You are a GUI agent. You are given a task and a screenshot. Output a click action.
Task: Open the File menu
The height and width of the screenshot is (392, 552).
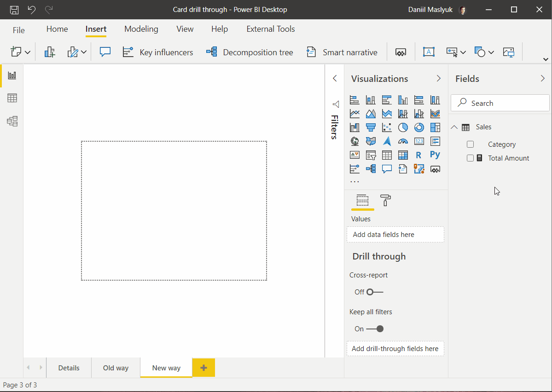[x=19, y=30]
